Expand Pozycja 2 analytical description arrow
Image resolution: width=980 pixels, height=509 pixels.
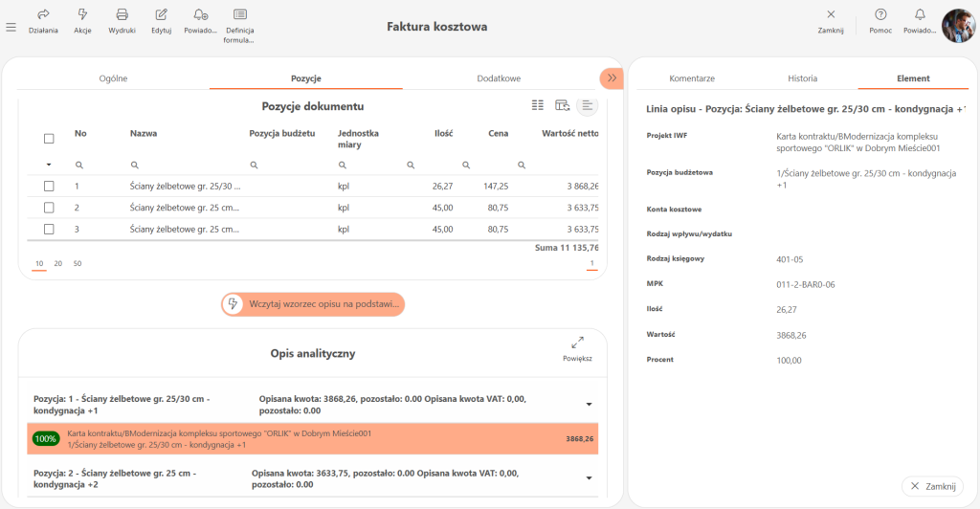tap(589, 478)
